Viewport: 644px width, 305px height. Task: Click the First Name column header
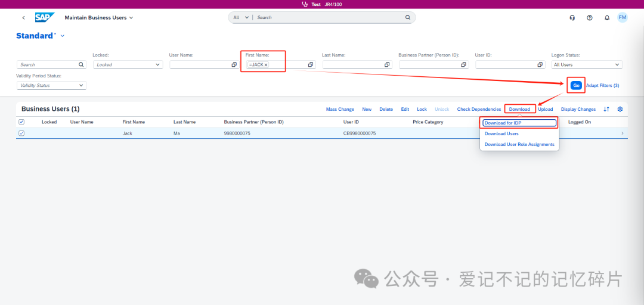coord(134,122)
